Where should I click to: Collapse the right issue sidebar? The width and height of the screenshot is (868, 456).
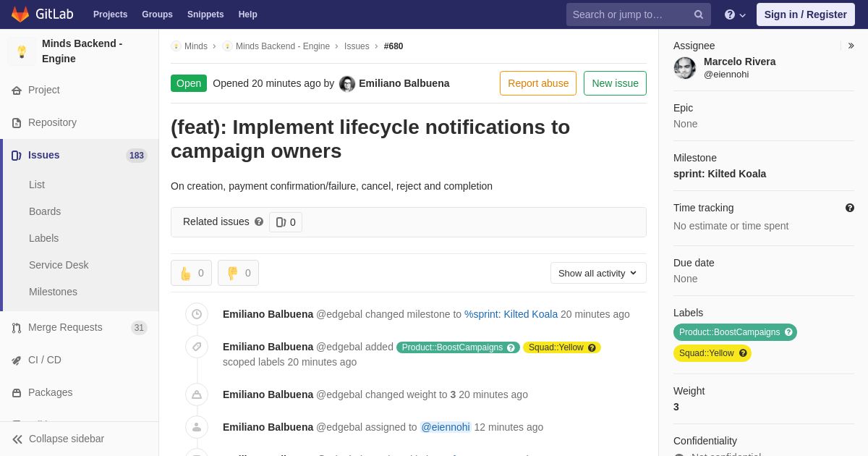pyautogui.click(x=851, y=46)
